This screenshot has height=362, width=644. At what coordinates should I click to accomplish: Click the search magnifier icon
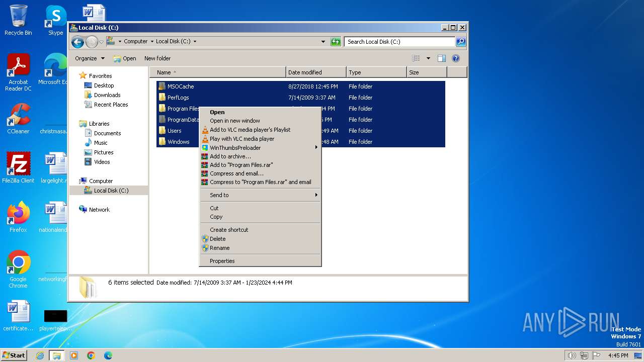(x=460, y=42)
